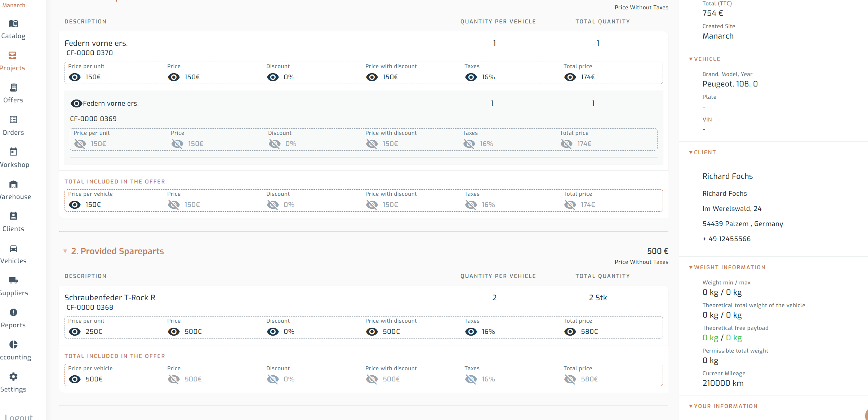Open the Catalog sidebar icon

pos(13,24)
